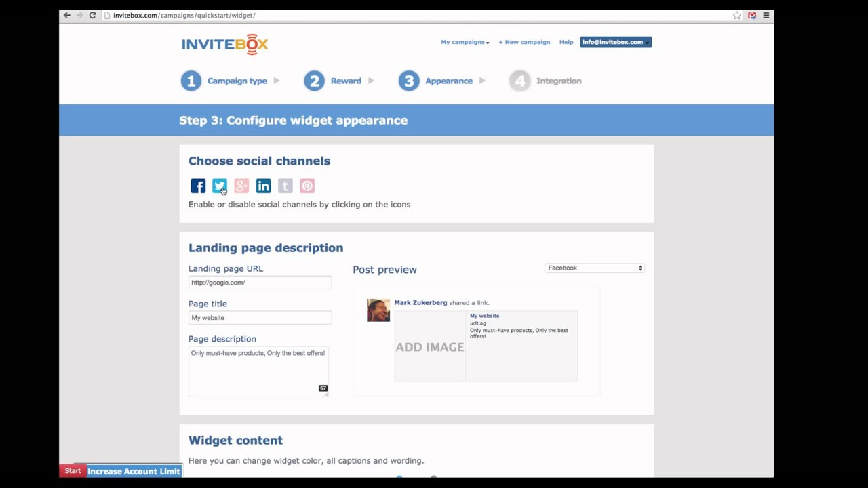Enable the Pinterest social channel

pyautogui.click(x=307, y=186)
